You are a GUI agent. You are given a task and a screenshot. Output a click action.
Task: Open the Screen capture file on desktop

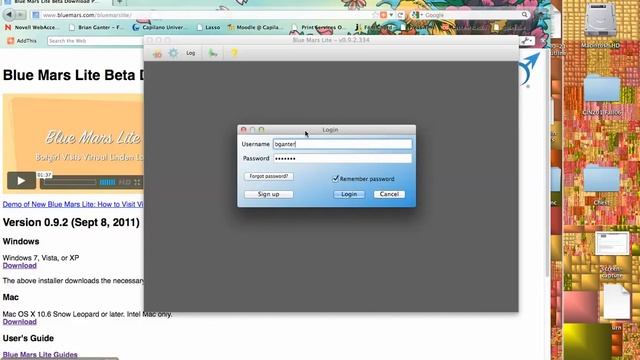611,254
